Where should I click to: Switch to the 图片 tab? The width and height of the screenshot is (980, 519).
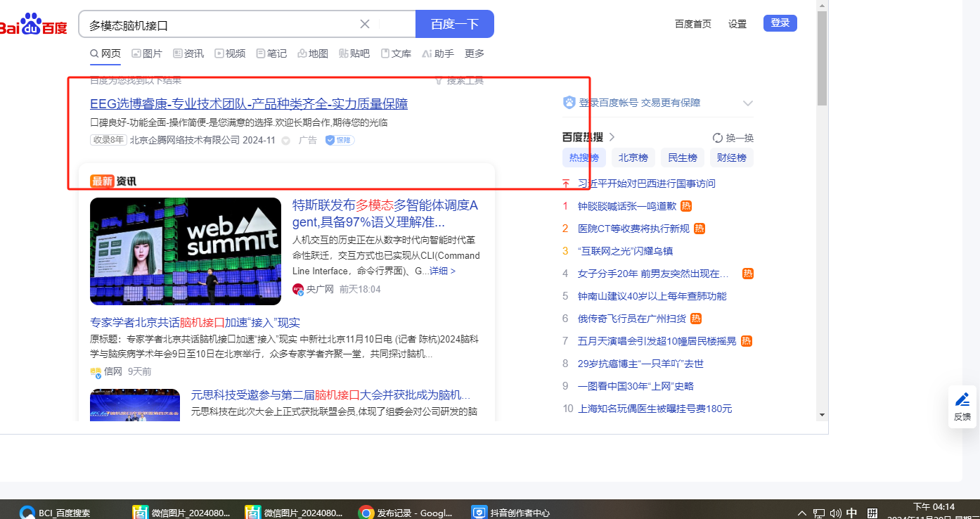pyautogui.click(x=147, y=53)
